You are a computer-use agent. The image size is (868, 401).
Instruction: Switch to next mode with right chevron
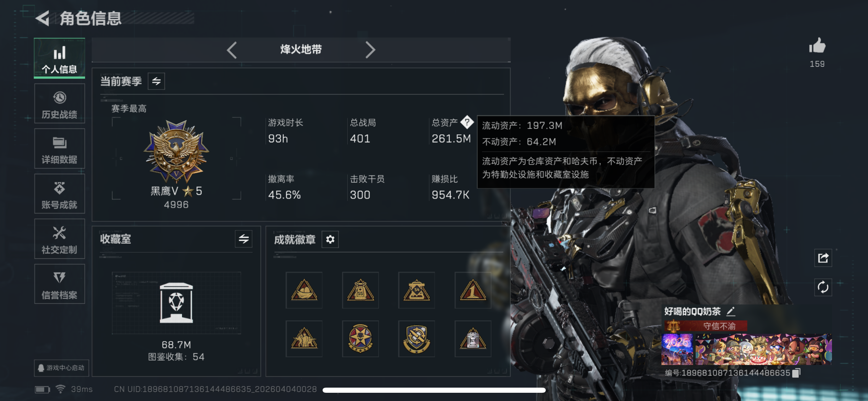[370, 50]
